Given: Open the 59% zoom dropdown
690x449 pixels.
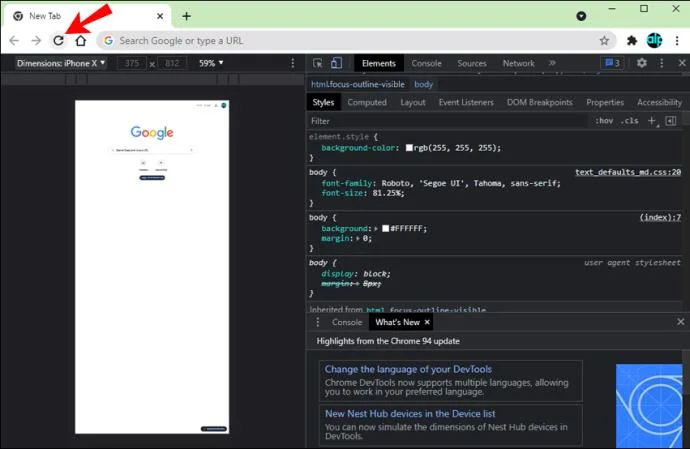Looking at the screenshot, I should 211,63.
